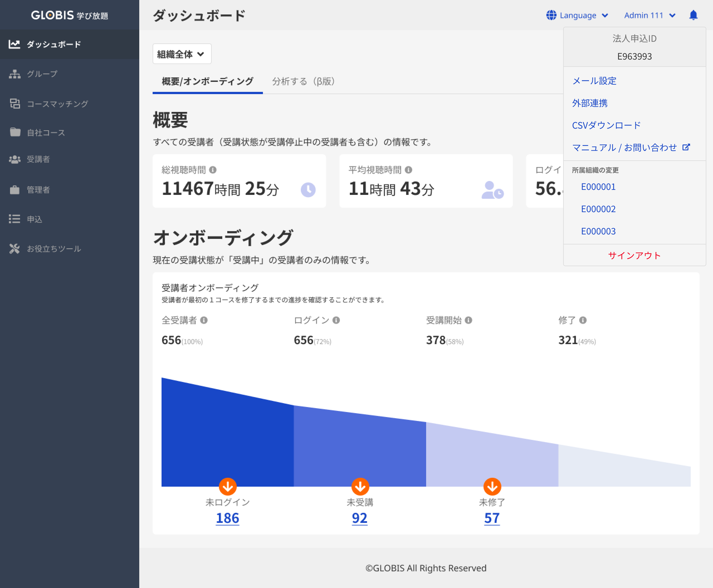Screen dimensions: 713x588
Task: Select メール設定 from account menu
Action: point(594,81)
